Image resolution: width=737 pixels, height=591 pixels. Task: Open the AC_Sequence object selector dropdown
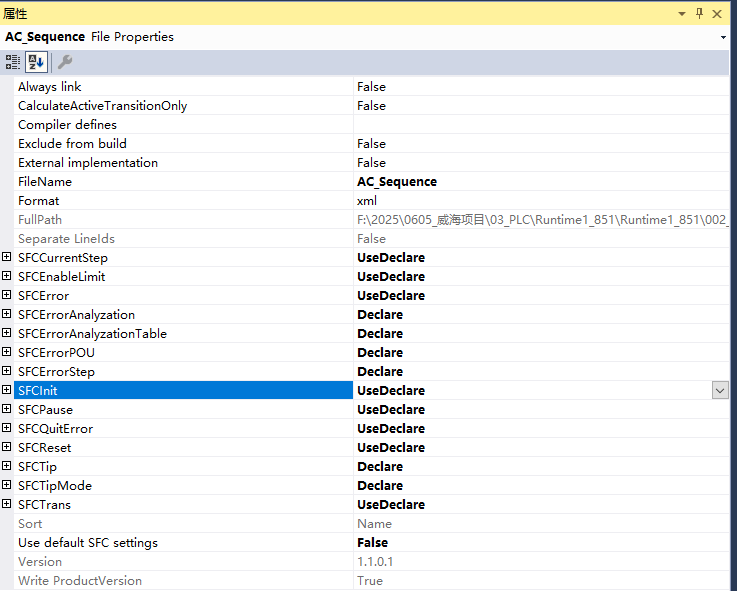pyautogui.click(x=723, y=37)
